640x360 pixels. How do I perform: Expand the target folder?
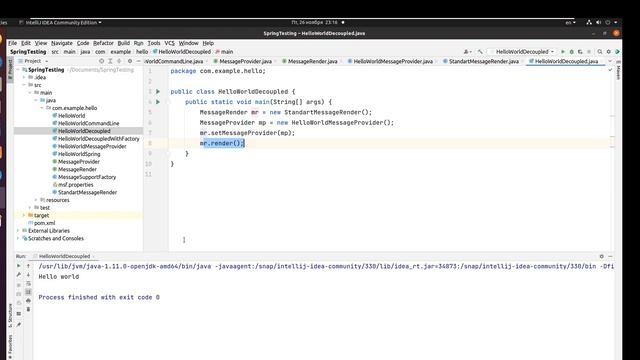[24, 215]
